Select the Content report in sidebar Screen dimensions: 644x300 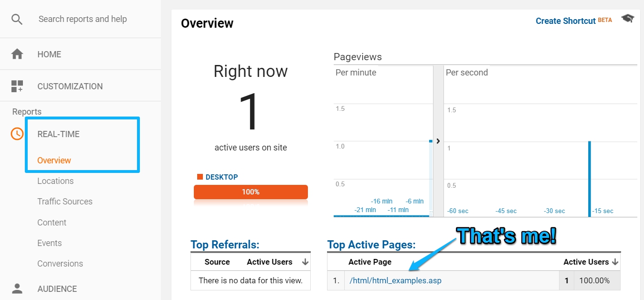tap(52, 222)
